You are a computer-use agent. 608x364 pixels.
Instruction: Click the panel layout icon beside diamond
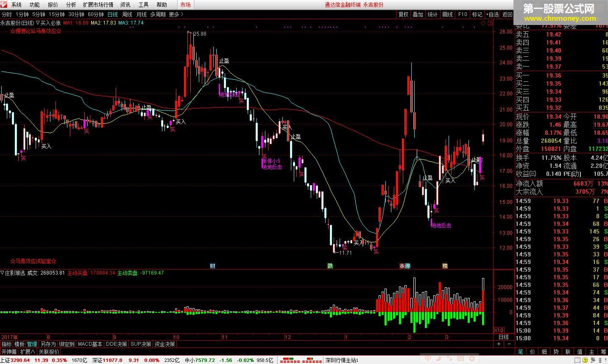[490, 23]
